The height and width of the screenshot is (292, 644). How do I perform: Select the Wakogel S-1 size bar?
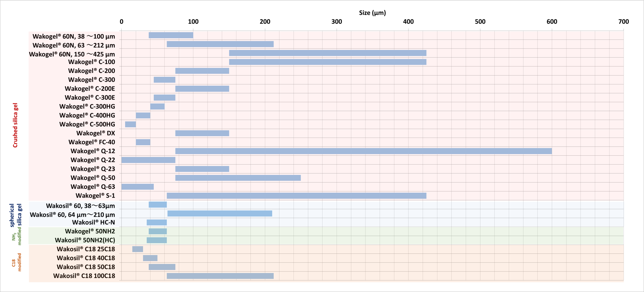click(296, 196)
